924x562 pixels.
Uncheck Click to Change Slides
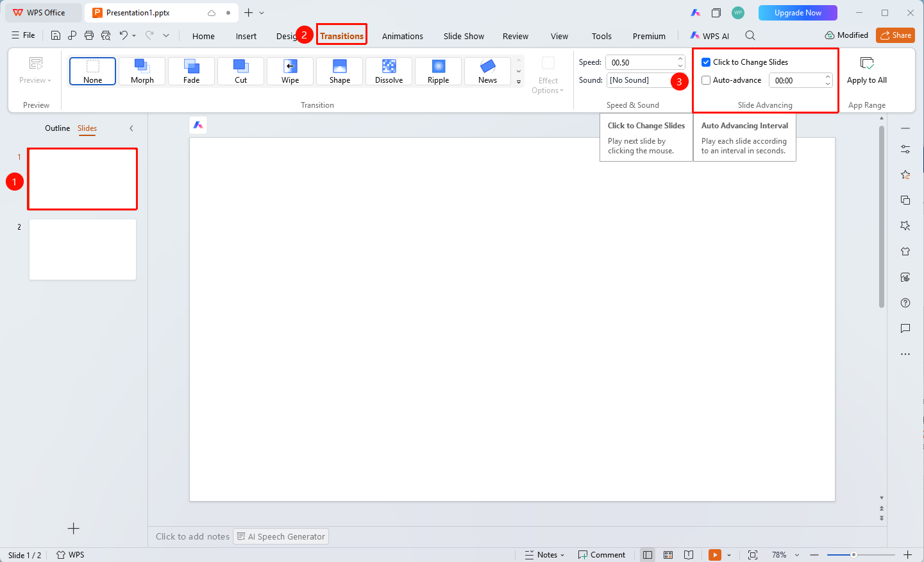pyautogui.click(x=706, y=62)
